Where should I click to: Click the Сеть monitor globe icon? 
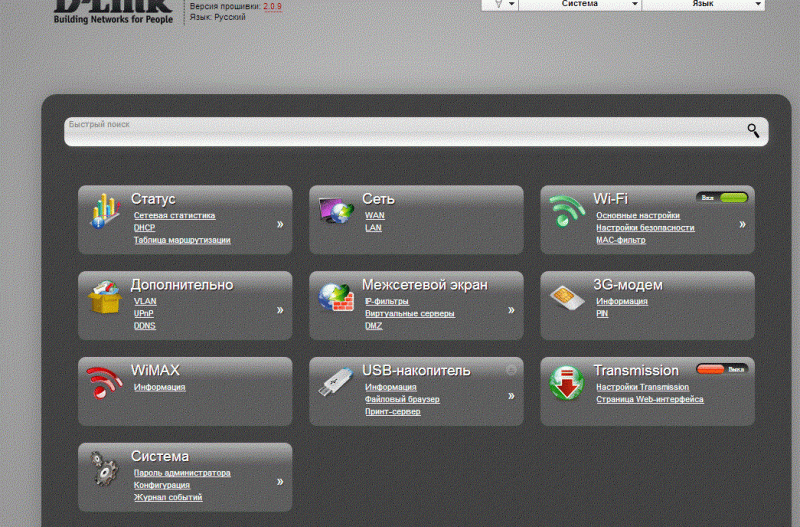point(335,211)
